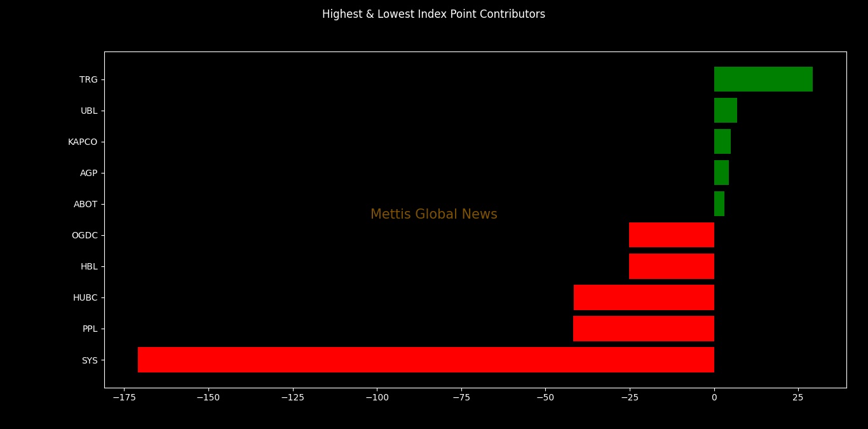This screenshot has height=429, width=868.
Task: Select the PPL axis label
Action: (90, 329)
